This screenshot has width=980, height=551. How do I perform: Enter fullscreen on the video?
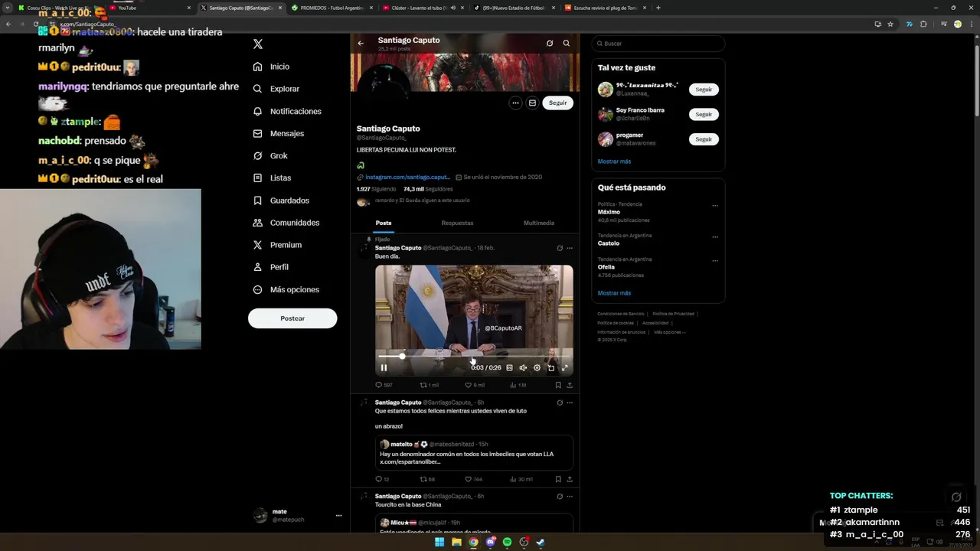565,367
